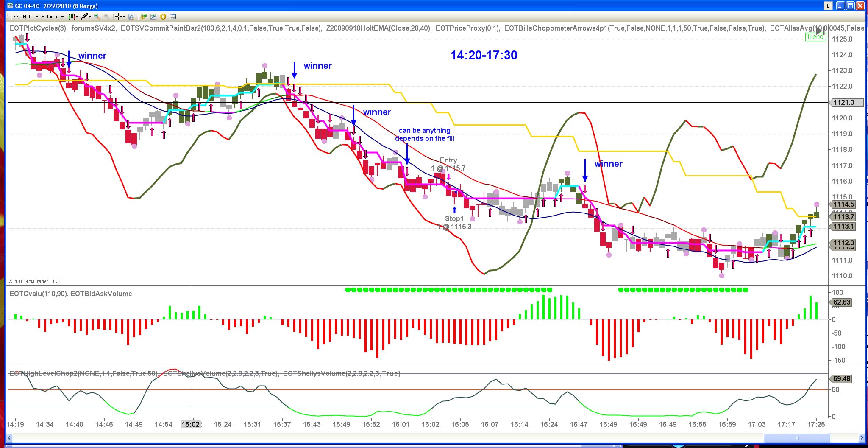Open the indicators chart icon
This screenshot has width=868, height=448.
(153, 17)
